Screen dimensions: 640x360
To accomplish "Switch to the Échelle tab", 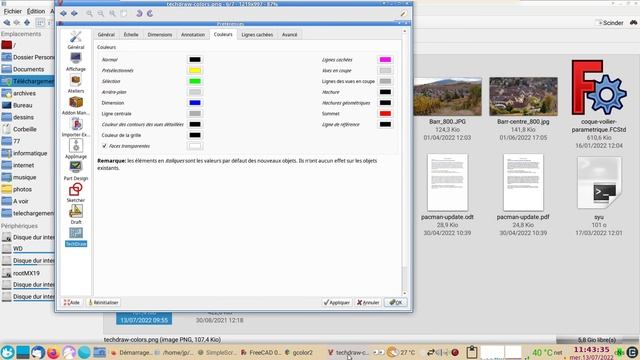I will [x=131, y=35].
